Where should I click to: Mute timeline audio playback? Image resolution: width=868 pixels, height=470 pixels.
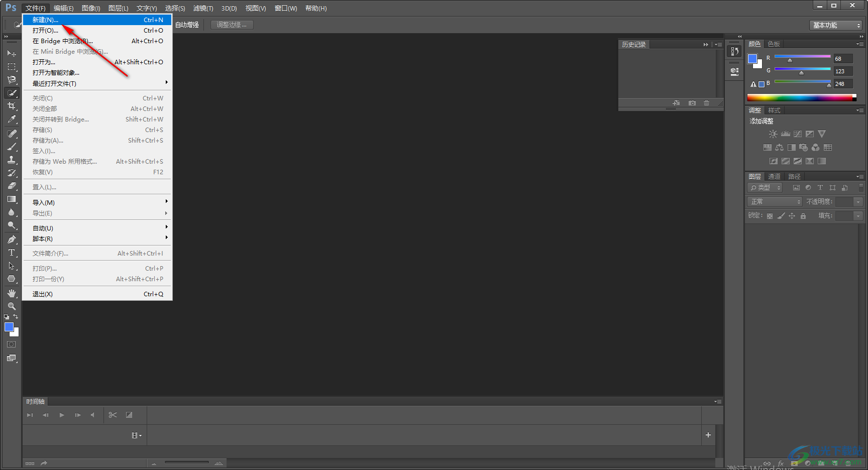point(92,415)
